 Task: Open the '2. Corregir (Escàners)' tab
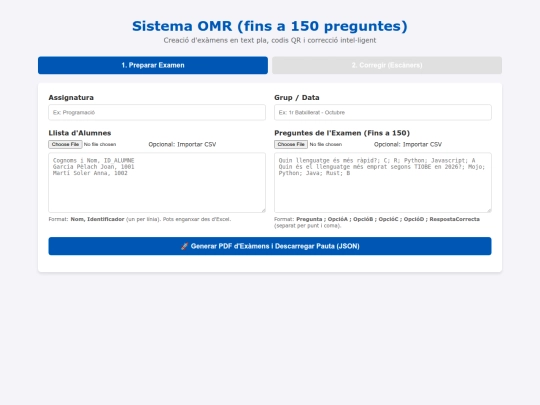coord(387,65)
